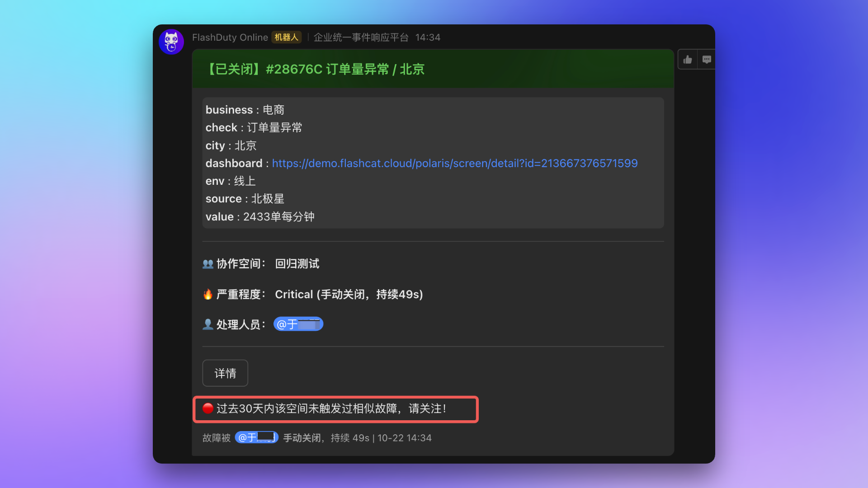
Task: Click the reply comment bubble icon
Action: pos(707,60)
